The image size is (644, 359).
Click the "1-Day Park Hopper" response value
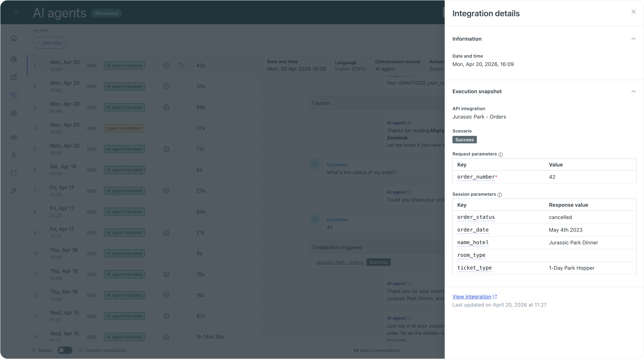tap(572, 268)
